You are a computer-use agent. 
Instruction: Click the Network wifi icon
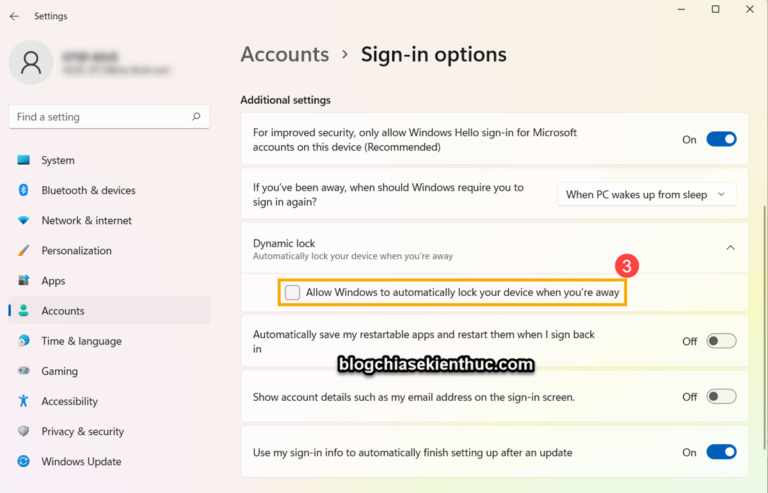click(x=23, y=220)
